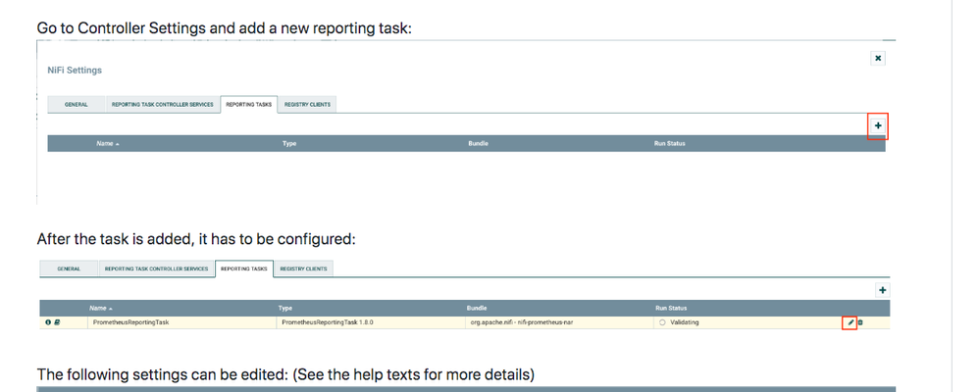The height and width of the screenshot is (392, 980).
Task: Sort by Name in the empty NiFi Settings table
Action: [108, 143]
